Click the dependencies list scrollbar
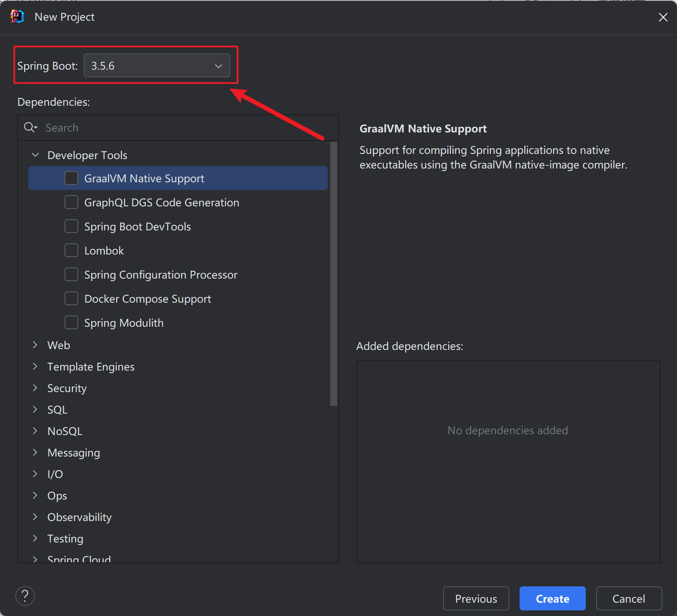677x616 pixels. click(334, 273)
